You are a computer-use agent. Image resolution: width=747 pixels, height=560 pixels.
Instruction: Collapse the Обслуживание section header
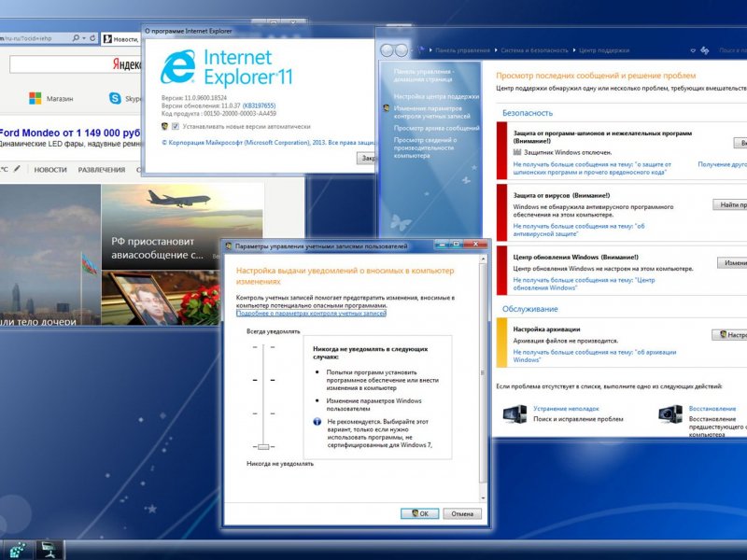tap(529, 309)
